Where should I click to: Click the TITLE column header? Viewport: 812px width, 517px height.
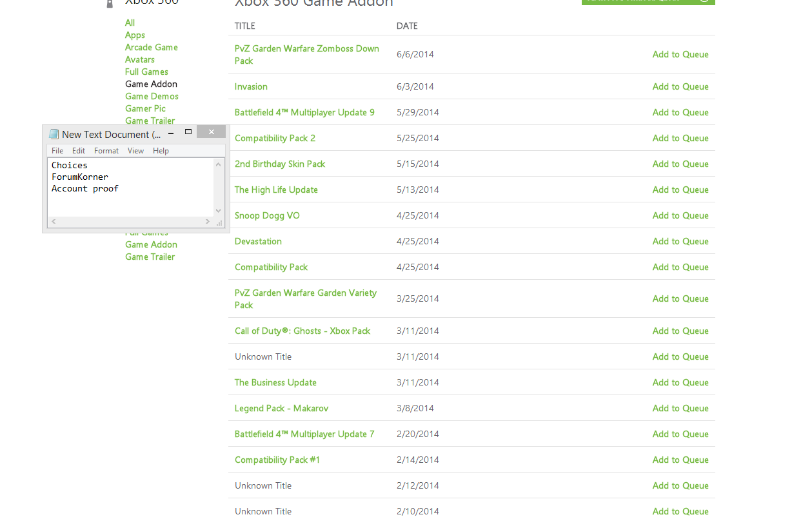point(245,26)
